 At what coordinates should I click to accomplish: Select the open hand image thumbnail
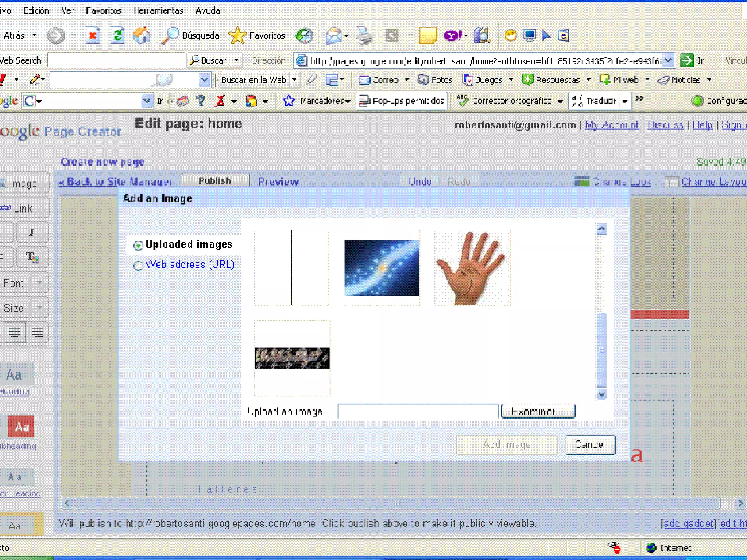pyautogui.click(x=472, y=268)
